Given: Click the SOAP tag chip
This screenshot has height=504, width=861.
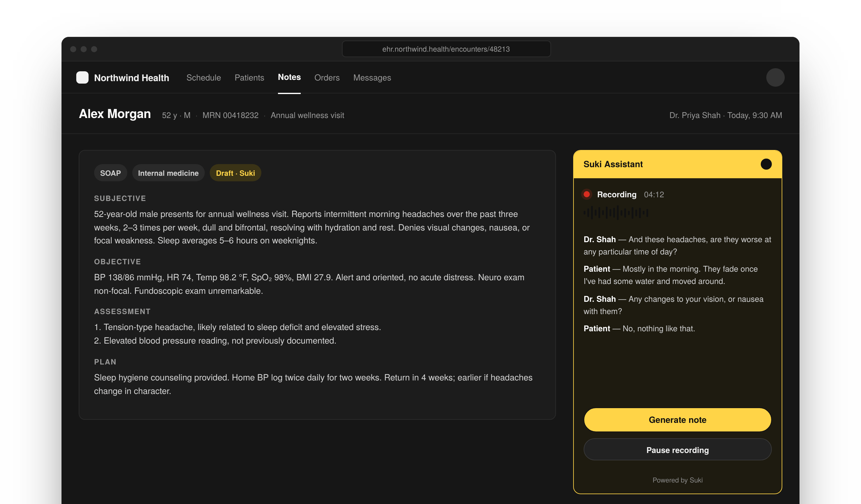Looking at the screenshot, I should pos(110,173).
